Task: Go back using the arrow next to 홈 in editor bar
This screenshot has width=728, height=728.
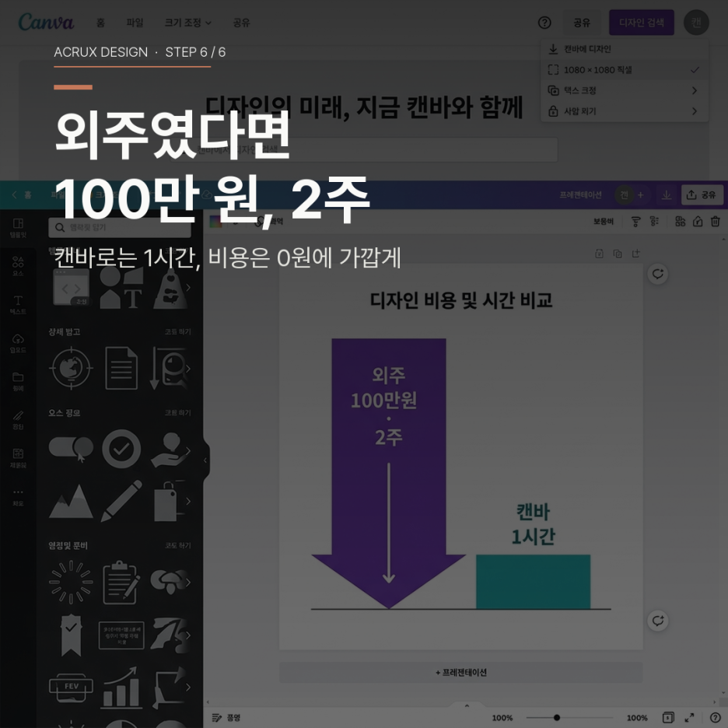Action: [x=14, y=195]
